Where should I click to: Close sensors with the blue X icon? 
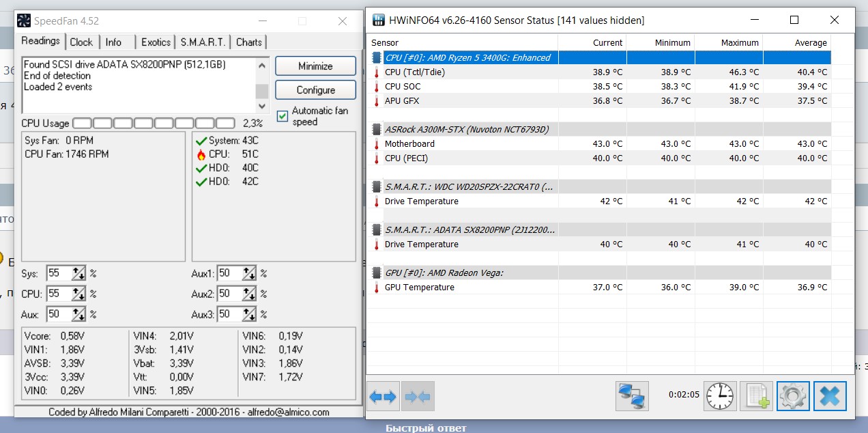(x=830, y=396)
